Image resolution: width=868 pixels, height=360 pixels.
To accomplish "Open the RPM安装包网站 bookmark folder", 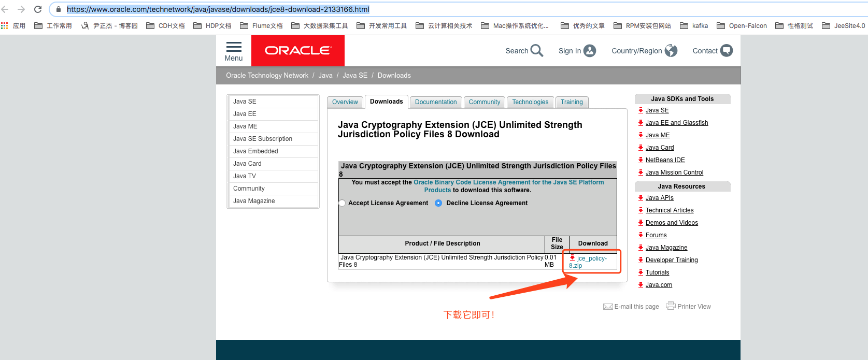I will (642, 25).
